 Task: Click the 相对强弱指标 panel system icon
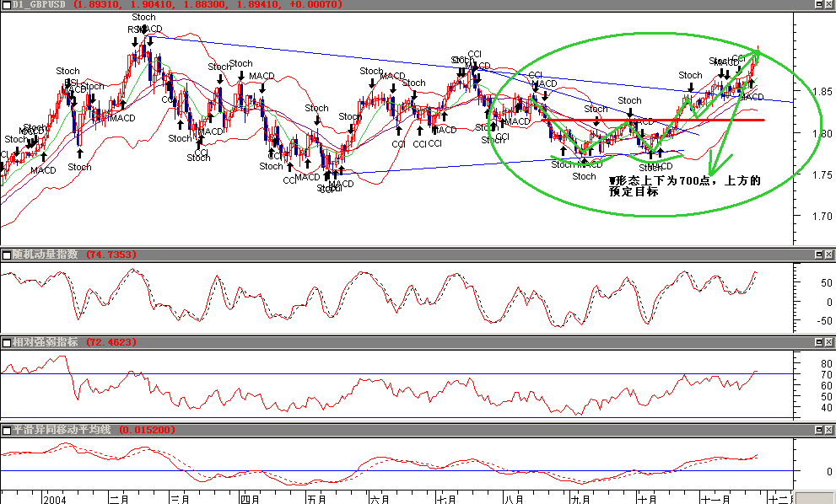[7, 342]
